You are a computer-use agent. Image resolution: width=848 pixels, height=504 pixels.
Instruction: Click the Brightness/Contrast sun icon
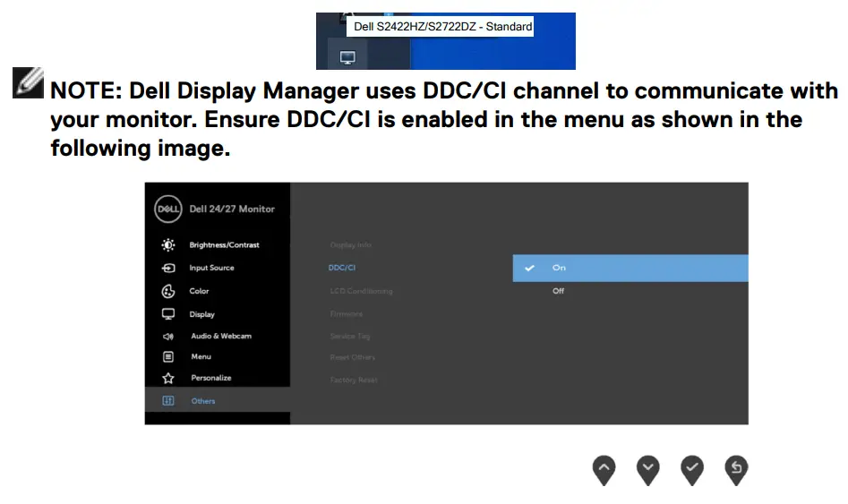pyautogui.click(x=168, y=245)
